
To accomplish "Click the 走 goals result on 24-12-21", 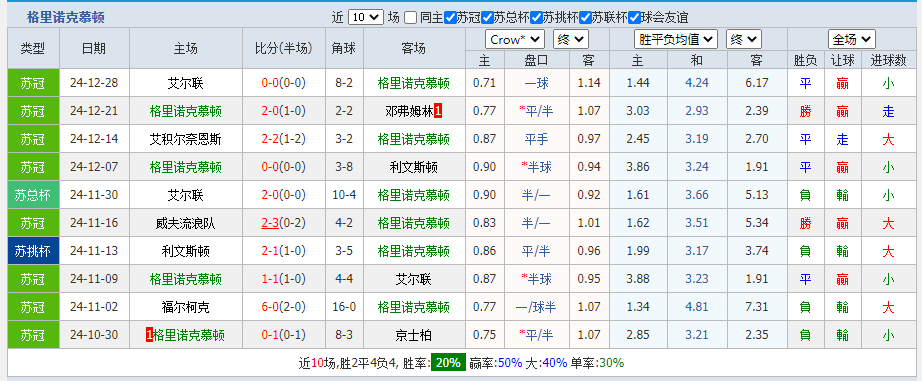I will [888, 111].
